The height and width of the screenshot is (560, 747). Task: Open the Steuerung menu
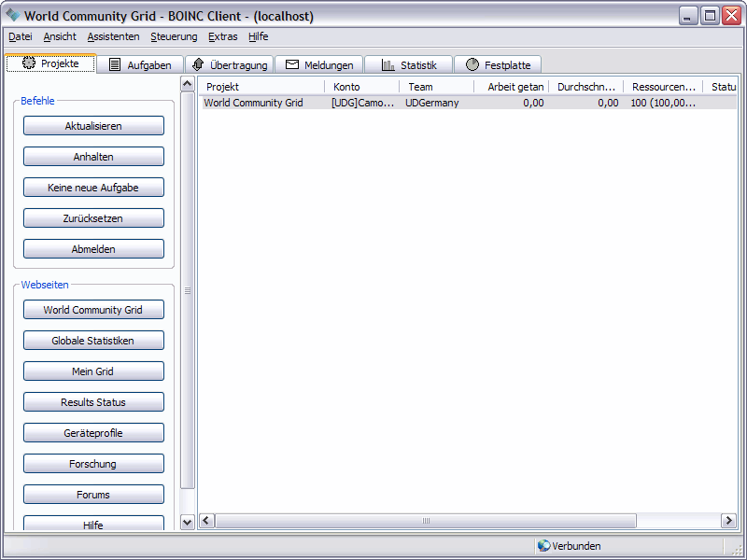click(x=174, y=36)
